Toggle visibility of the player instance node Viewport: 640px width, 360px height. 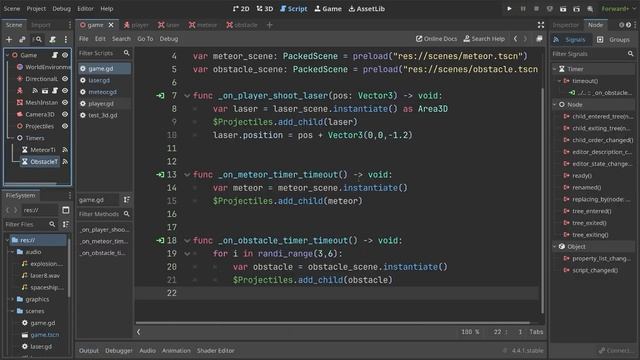tap(64, 91)
